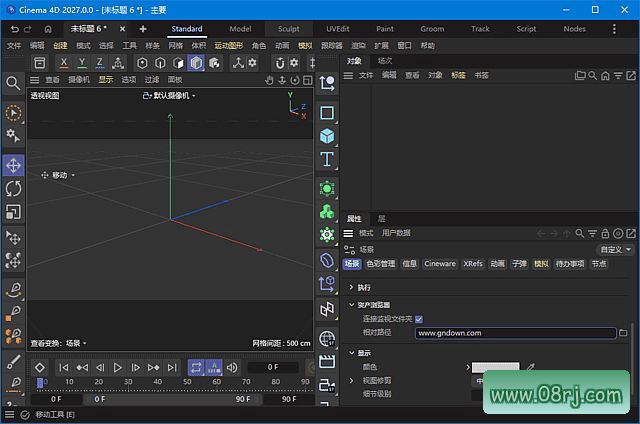The height and width of the screenshot is (424, 640).
Task: Toggle 连接监视文件夹 checkbox
Action: click(x=419, y=319)
